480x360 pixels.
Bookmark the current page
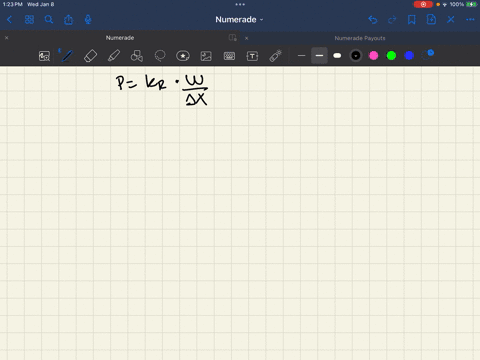[412, 20]
